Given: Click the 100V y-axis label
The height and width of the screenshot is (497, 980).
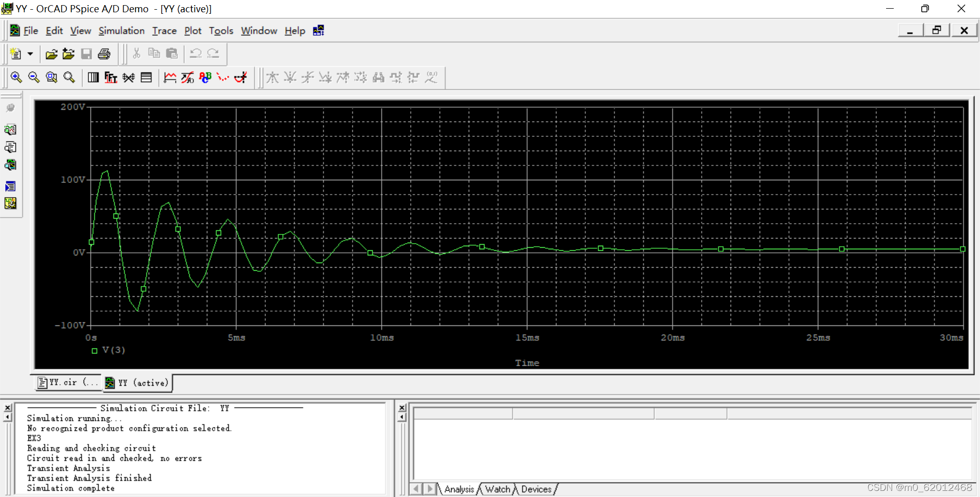Looking at the screenshot, I should click(72, 180).
